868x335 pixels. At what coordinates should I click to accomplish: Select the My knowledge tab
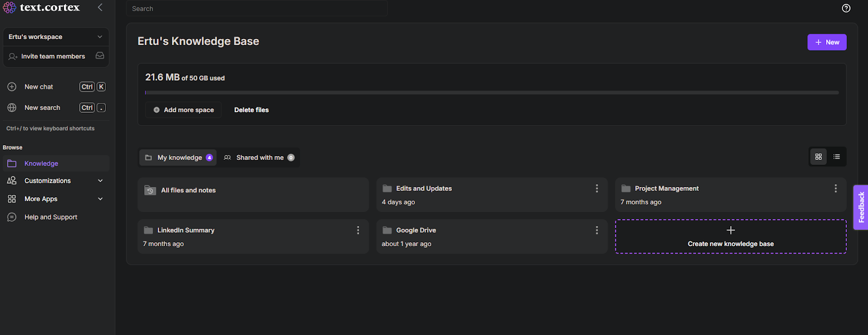(178, 158)
